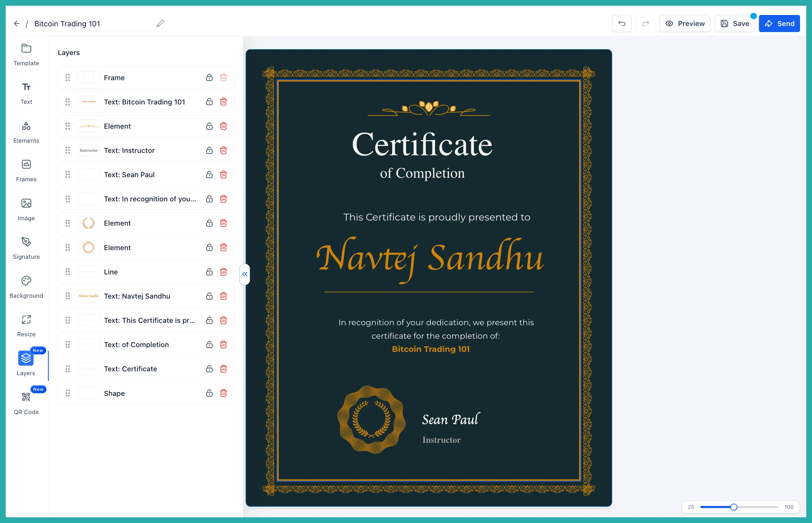Undo the last change

[622, 23]
